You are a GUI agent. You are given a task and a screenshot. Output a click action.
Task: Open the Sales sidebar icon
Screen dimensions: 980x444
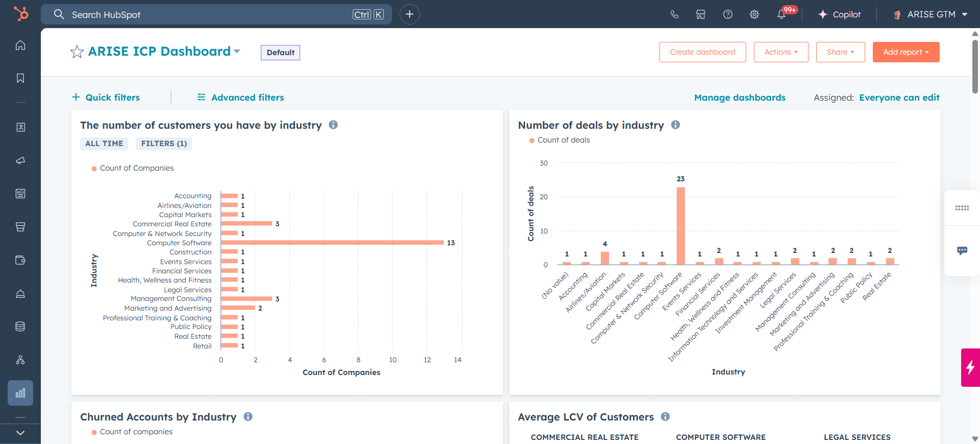click(20, 227)
